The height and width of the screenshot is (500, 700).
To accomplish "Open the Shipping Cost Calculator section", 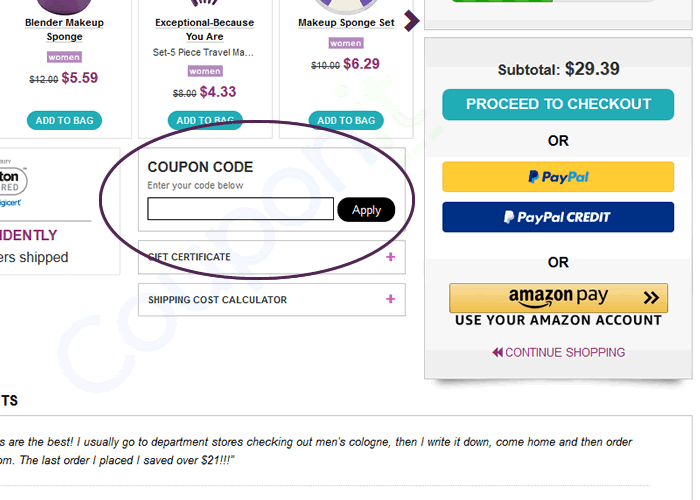I will pyautogui.click(x=218, y=300).
